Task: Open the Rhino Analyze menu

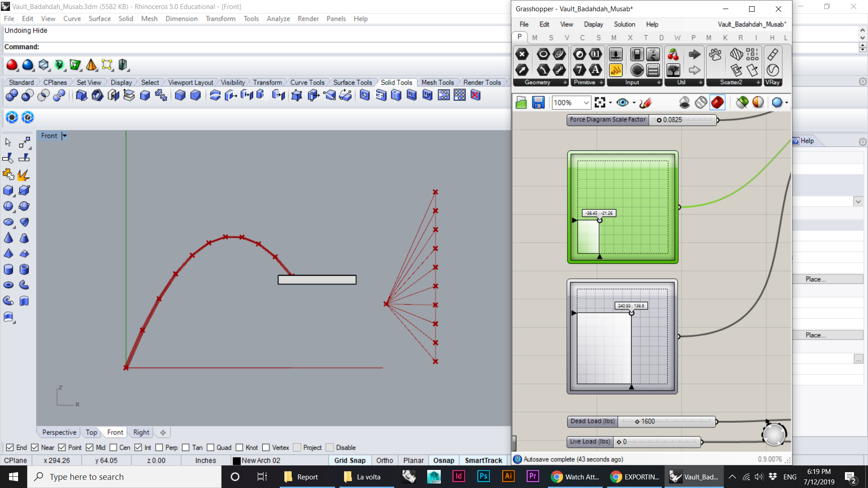Action: click(x=278, y=19)
